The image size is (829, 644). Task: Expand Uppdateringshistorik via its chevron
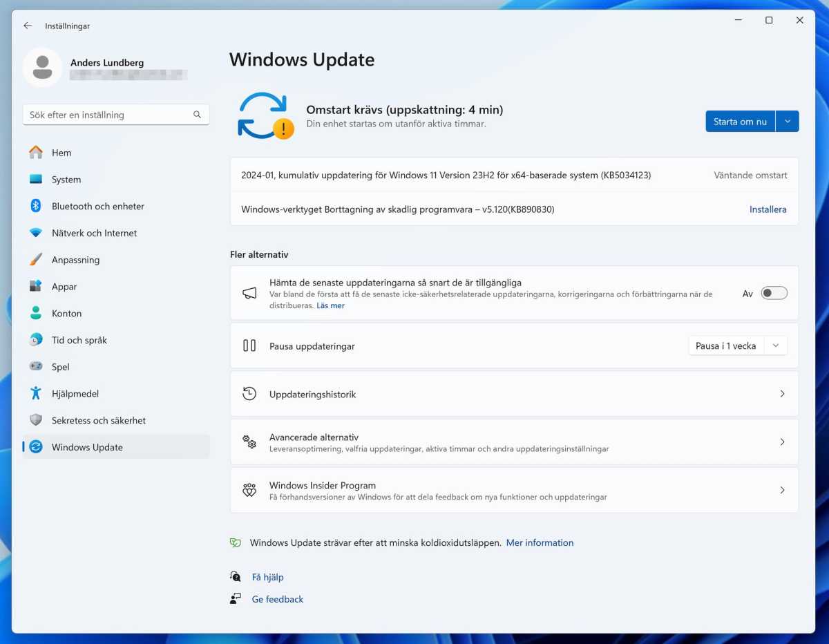point(782,394)
